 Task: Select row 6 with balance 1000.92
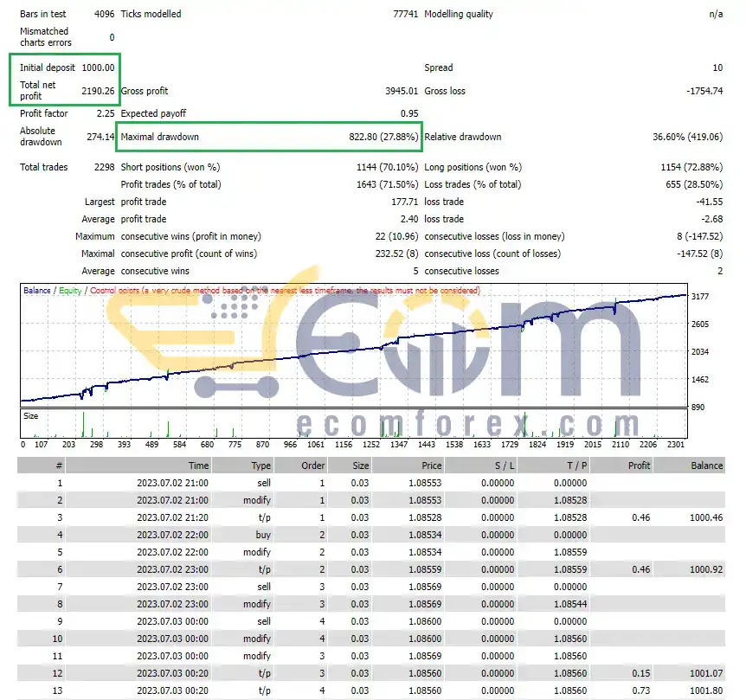(x=371, y=569)
